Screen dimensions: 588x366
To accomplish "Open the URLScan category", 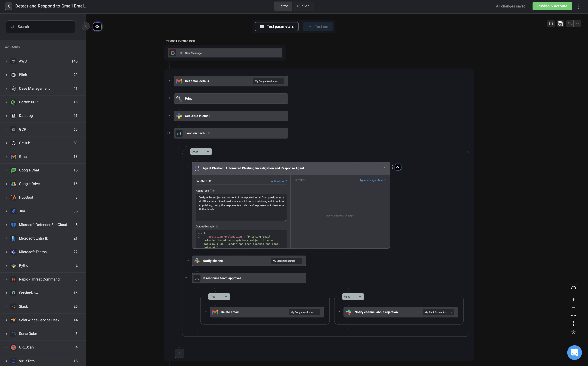I will point(43,347).
